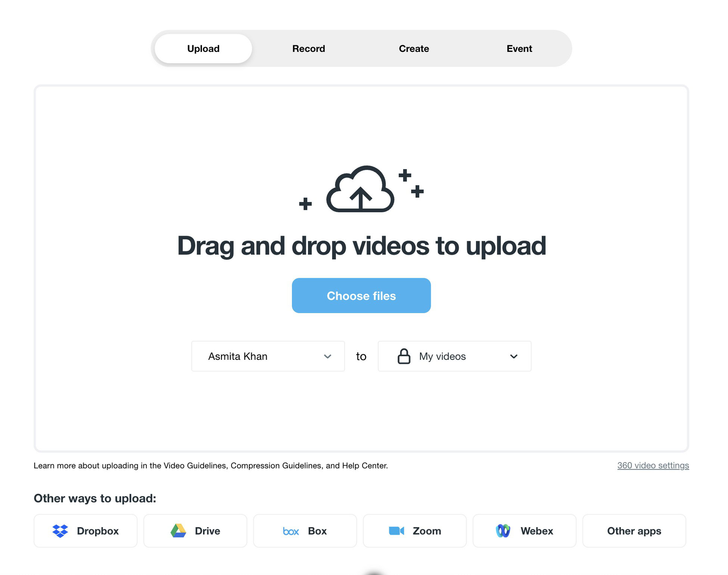Click the Google Drive upload icon

(x=179, y=531)
